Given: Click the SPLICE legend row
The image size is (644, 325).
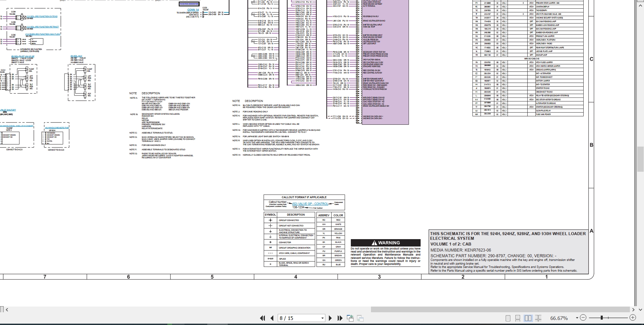Looking at the screenshot, I should coord(290,259).
